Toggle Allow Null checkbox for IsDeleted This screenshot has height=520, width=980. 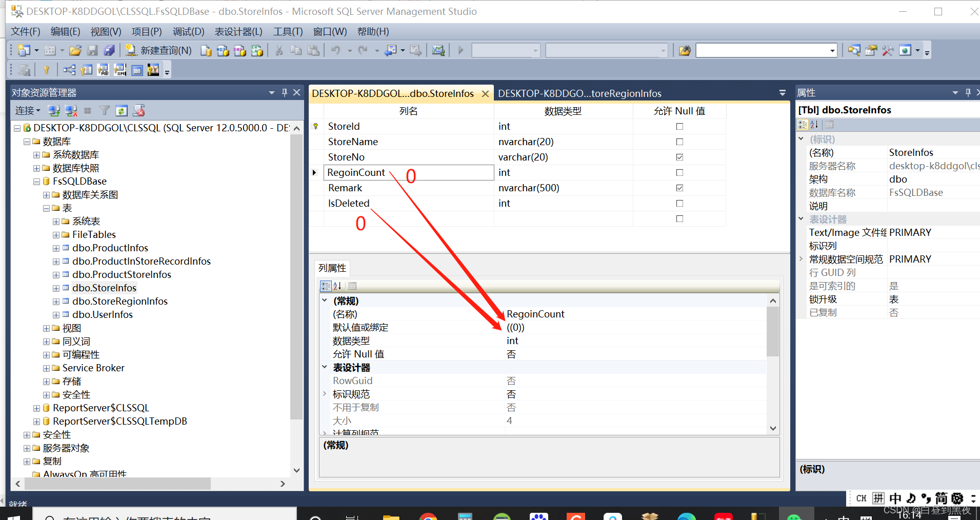[679, 203]
